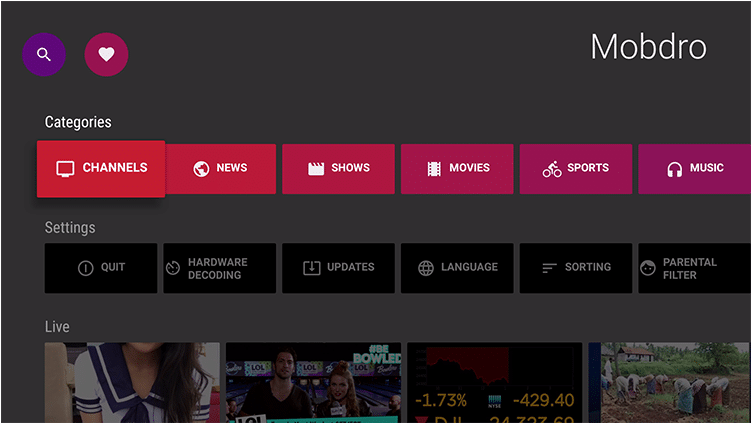Click the cyclist icon on Sports
Image resolution: width=751 pixels, height=423 pixels.
(552, 169)
